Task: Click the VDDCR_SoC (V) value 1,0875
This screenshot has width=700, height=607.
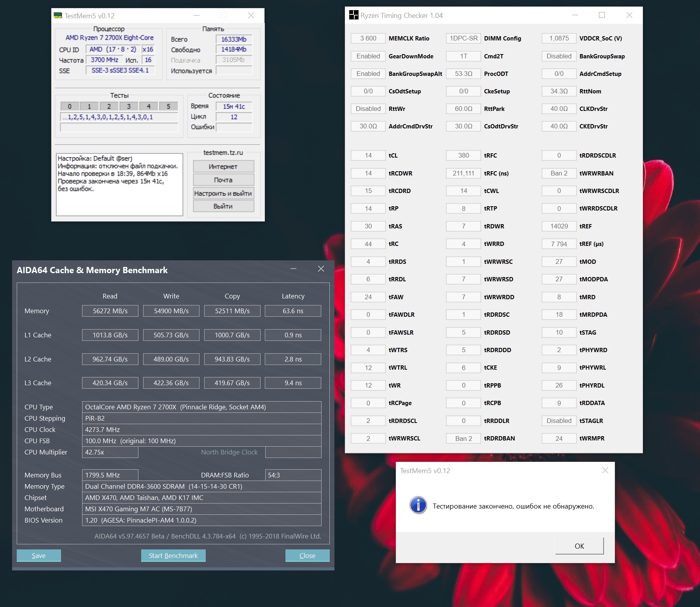Action: point(559,38)
